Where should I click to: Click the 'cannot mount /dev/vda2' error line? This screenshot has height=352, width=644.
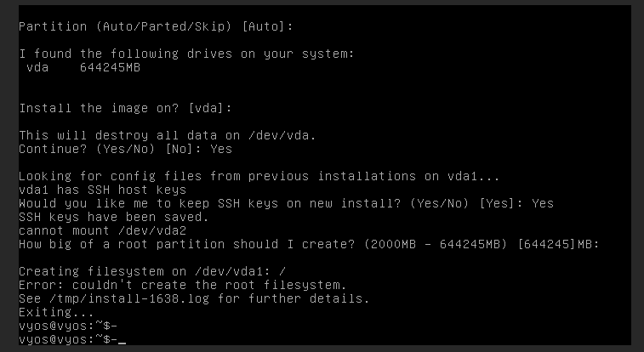pyautogui.click(x=102, y=230)
